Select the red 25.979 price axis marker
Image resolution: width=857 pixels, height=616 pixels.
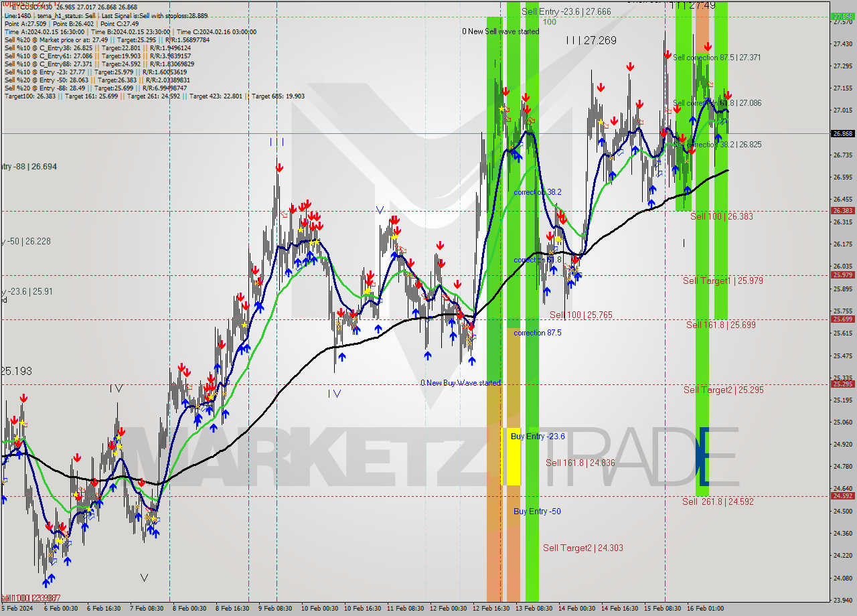click(x=842, y=275)
